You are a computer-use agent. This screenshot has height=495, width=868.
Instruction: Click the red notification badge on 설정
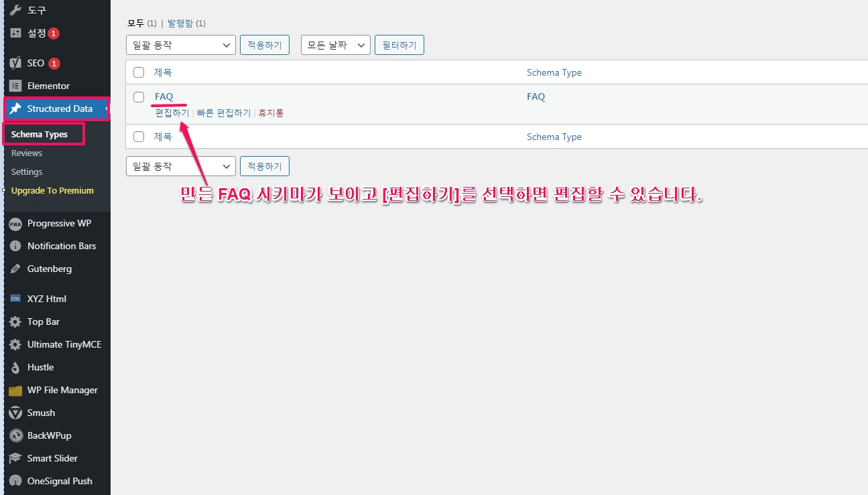(54, 33)
